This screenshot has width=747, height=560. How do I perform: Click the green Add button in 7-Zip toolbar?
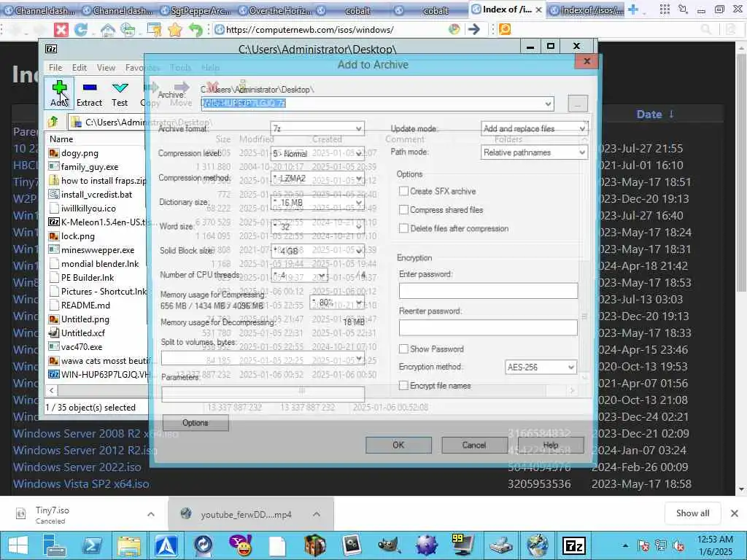[60, 93]
